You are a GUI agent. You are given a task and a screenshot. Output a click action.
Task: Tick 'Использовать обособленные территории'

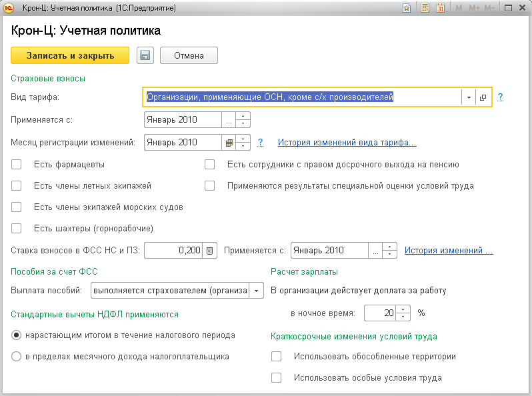(x=277, y=357)
